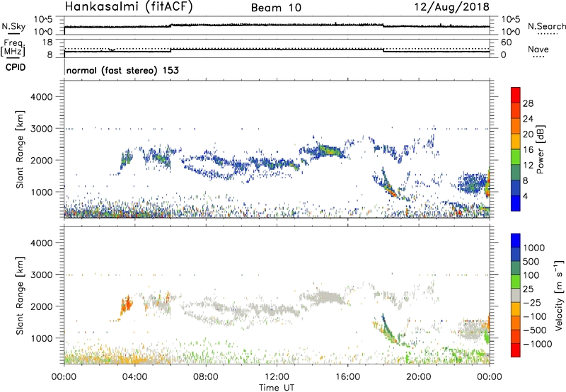Viewport: 566px width, 392px height.
Task: Click the '1000' label on Velocity colorbar
Action: coord(533,248)
